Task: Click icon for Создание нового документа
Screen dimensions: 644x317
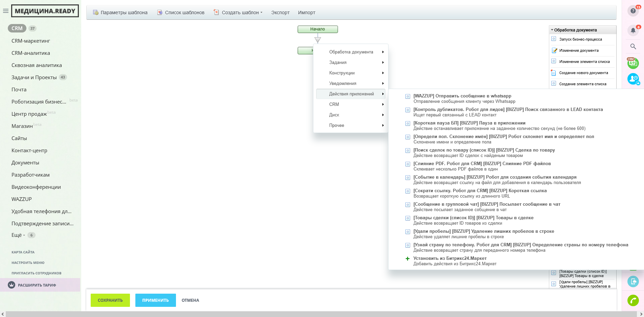Action: pos(554,72)
